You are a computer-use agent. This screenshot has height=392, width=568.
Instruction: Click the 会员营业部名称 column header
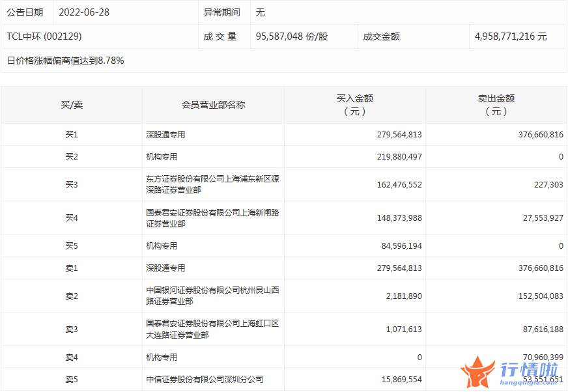[x=214, y=105]
